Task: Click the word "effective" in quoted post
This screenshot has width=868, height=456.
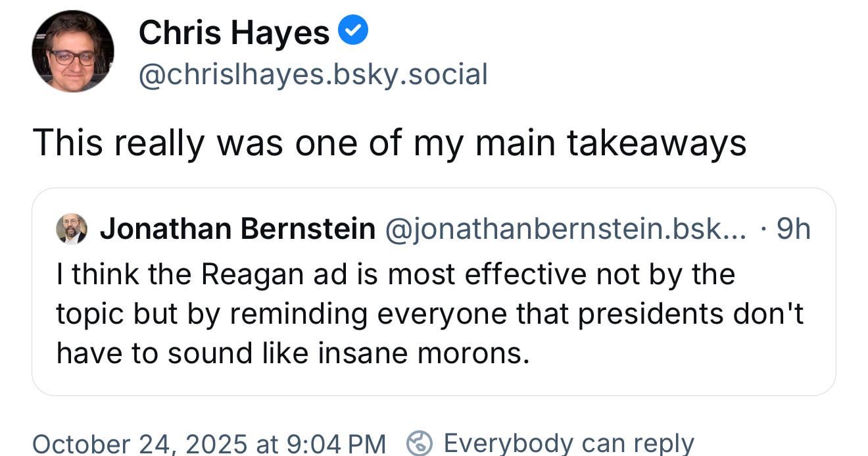Action: [527, 274]
